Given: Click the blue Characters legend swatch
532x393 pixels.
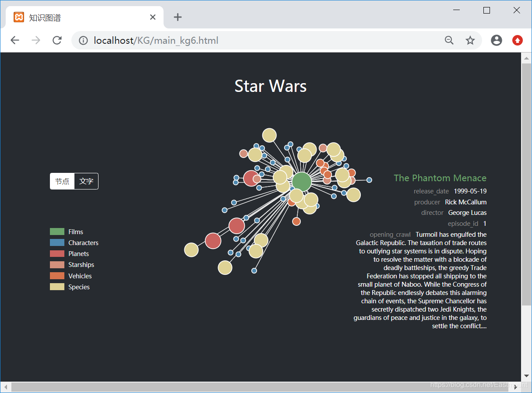Looking at the screenshot, I should point(57,242).
